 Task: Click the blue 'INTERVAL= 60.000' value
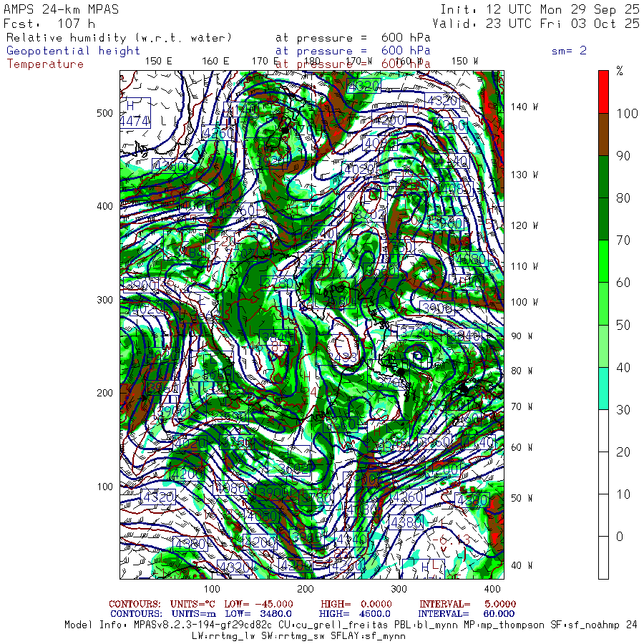click(466, 614)
